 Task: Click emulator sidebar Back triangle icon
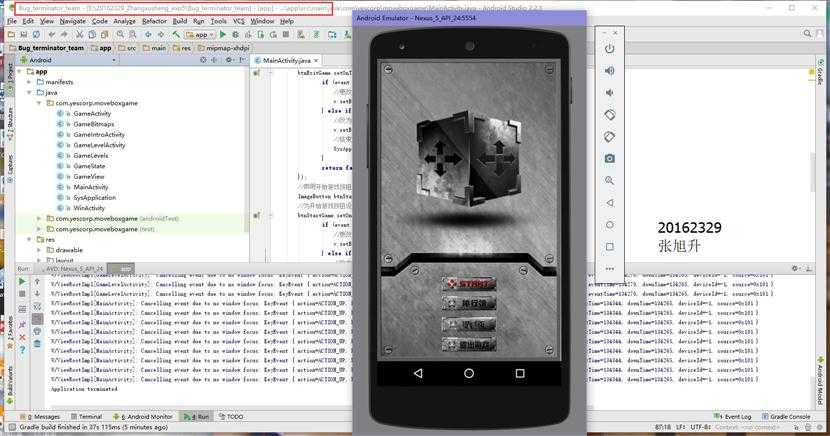pos(610,203)
